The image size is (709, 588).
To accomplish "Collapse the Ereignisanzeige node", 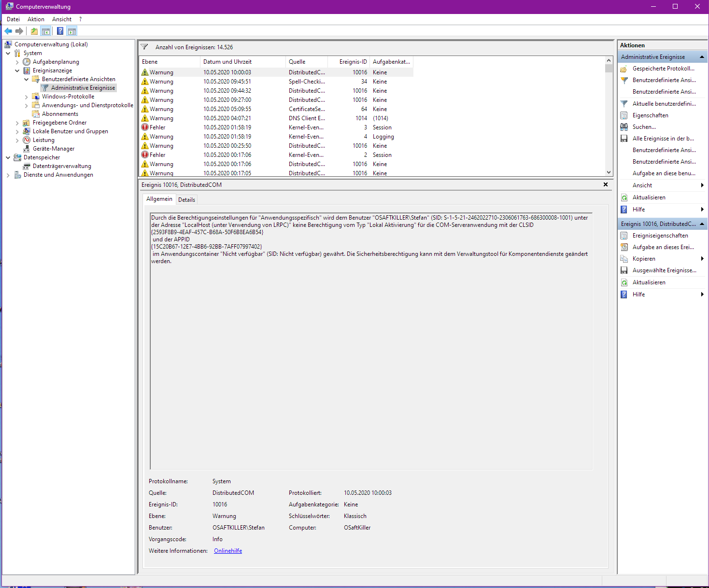I will point(17,70).
